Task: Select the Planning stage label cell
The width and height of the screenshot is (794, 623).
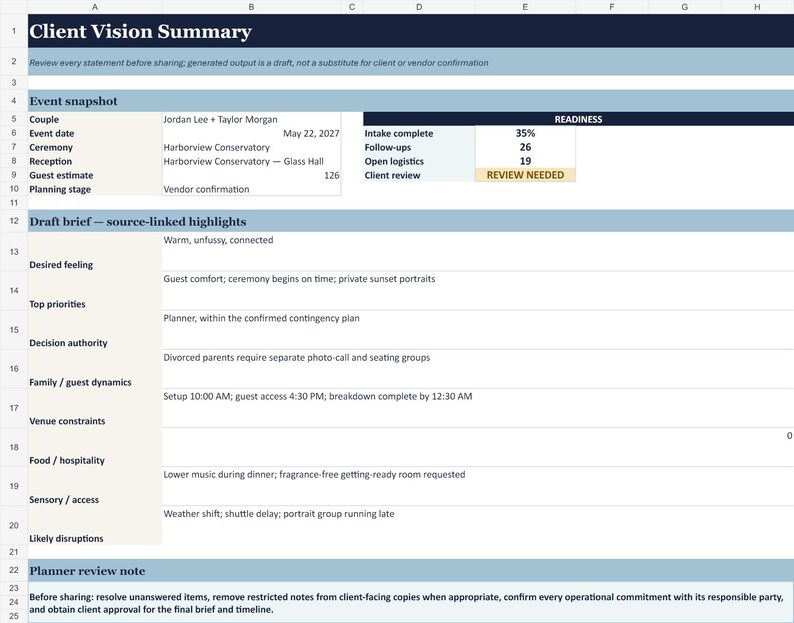Action: [x=95, y=189]
